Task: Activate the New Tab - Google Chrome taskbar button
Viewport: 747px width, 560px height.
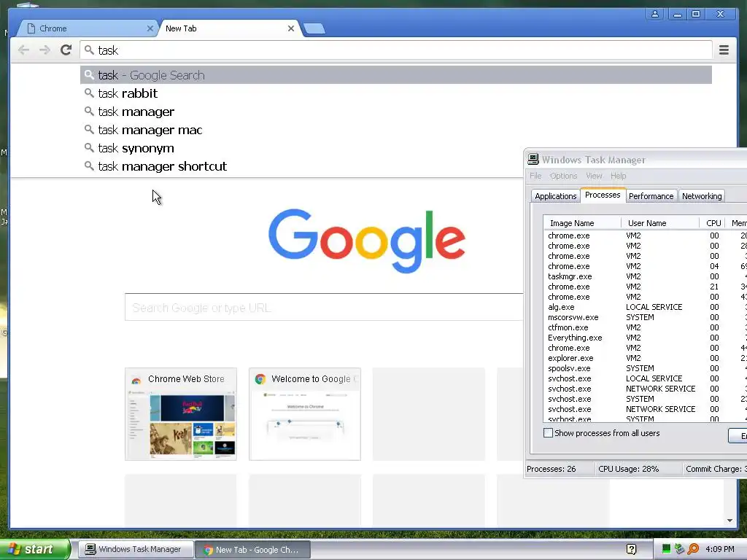Action: [x=253, y=549]
